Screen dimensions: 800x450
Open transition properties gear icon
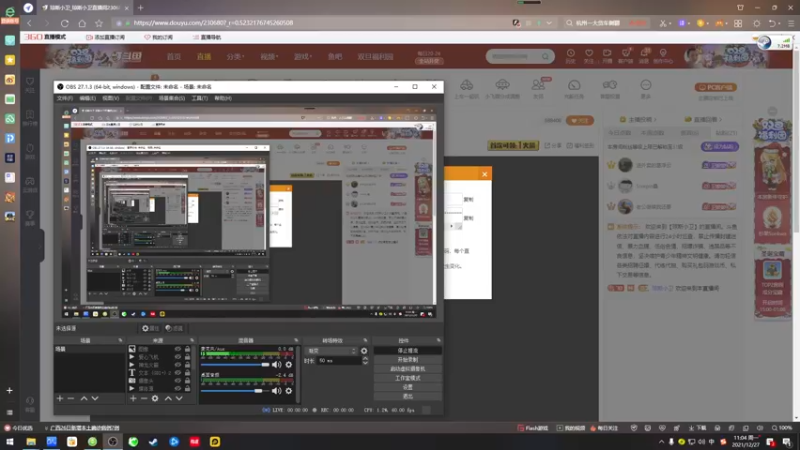tap(364, 351)
